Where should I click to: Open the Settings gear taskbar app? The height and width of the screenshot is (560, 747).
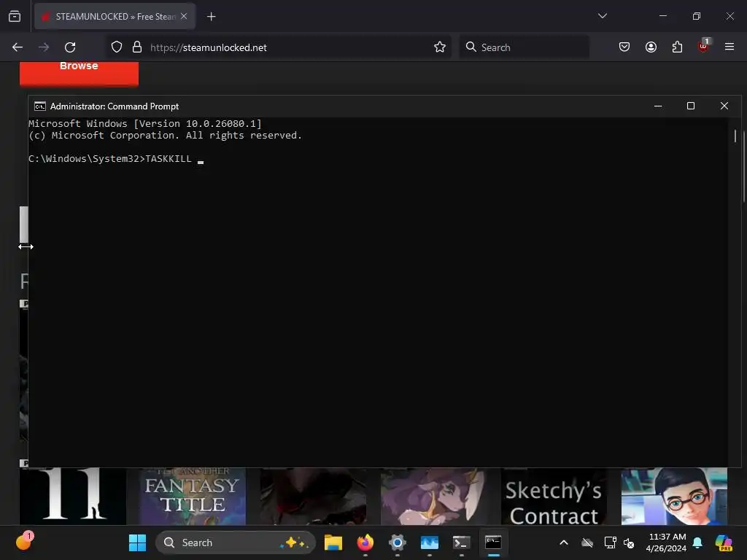pos(398,542)
